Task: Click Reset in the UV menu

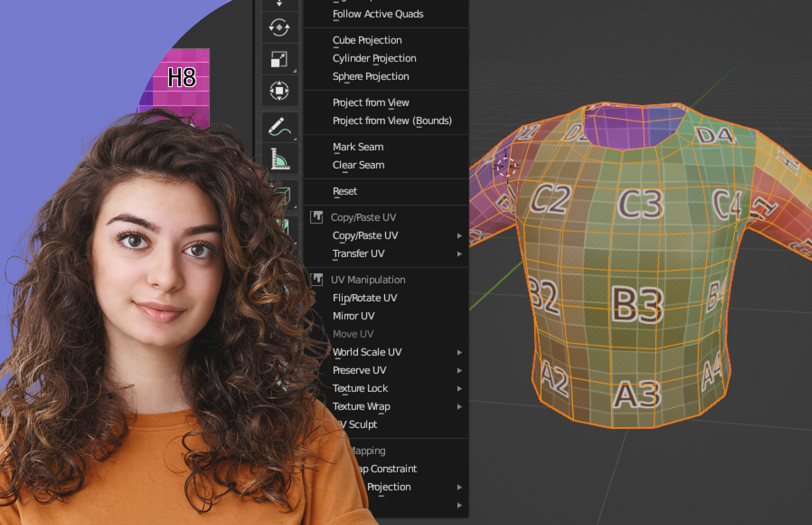Action: (x=345, y=191)
